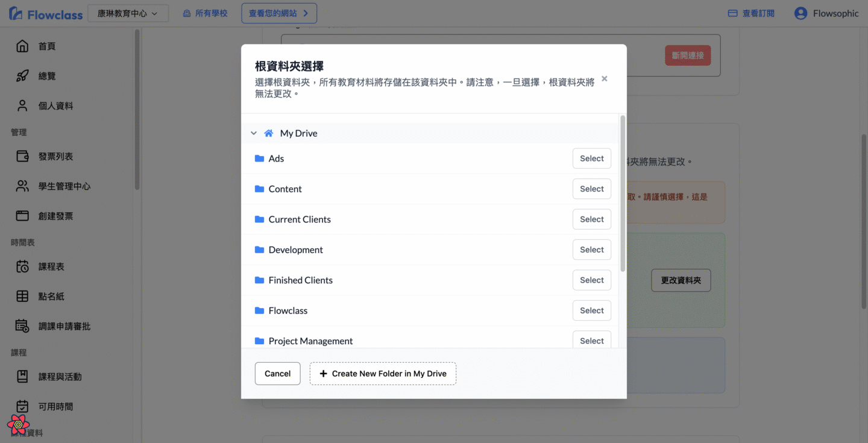Select the Ads folder

coord(591,159)
